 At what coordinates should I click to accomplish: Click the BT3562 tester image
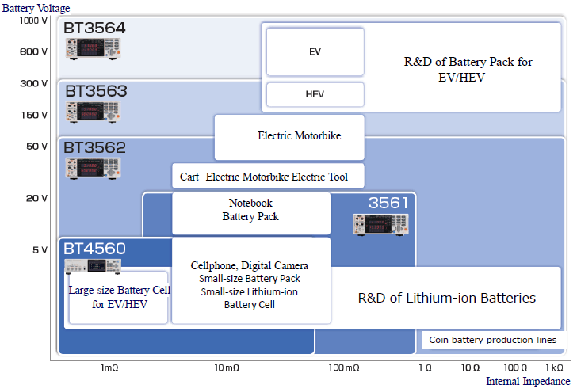(93, 168)
